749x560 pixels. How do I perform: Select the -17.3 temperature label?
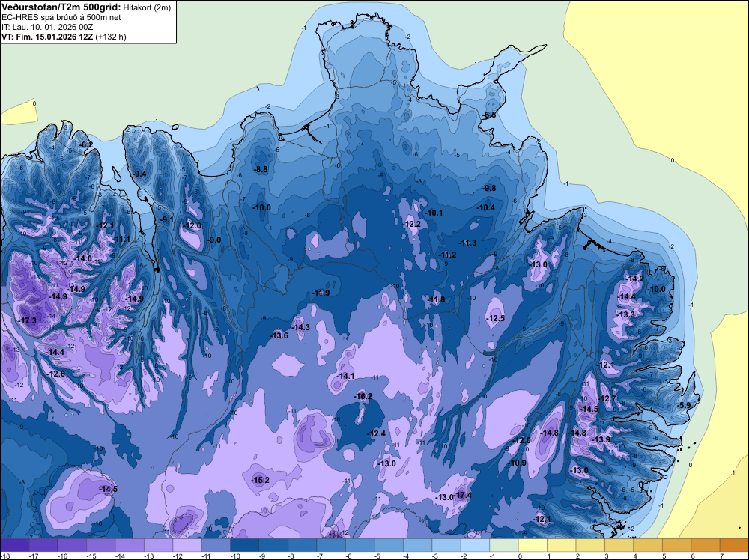click(x=28, y=320)
